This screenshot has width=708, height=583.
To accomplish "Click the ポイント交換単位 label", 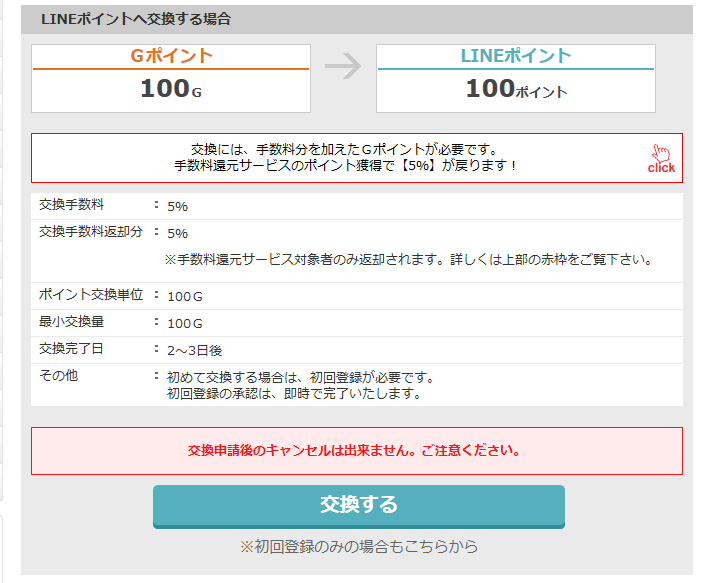I will (91, 294).
